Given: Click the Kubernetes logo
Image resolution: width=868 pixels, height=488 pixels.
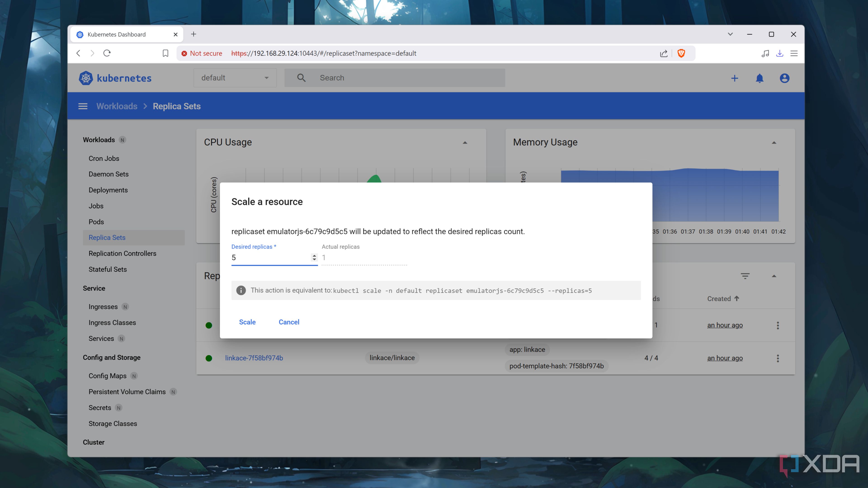Looking at the screenshot, I should [x=86, y=78].
